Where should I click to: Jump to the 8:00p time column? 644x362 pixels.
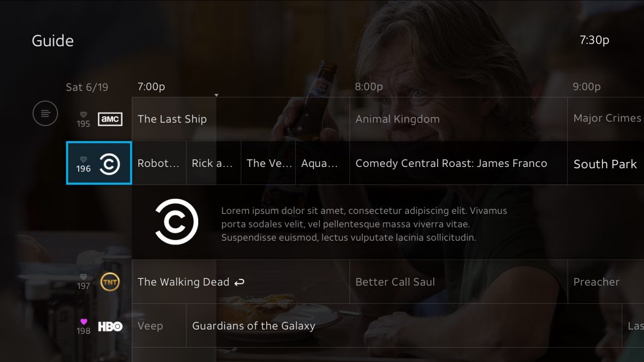pos(369,87)
